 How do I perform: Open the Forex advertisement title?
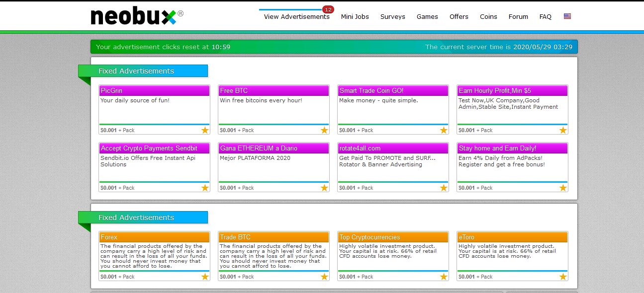(154, 237)
